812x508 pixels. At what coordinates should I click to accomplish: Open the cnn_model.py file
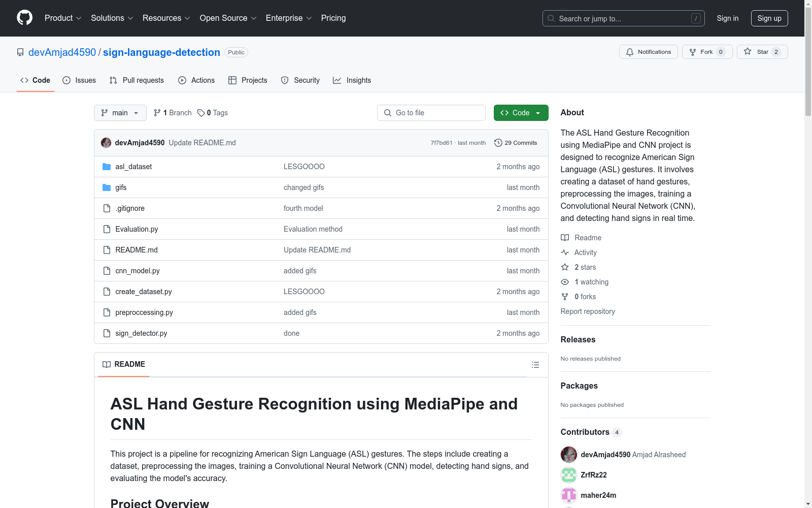[x=138, y=271]
